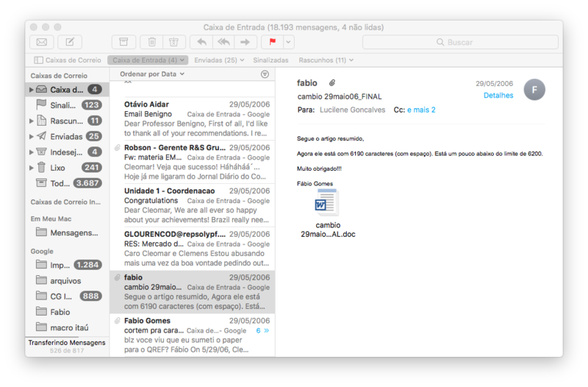This screenshot has width=588, height=387.
Task: Open the Ordenar por Data sort menu
Action: click(152, 74)
